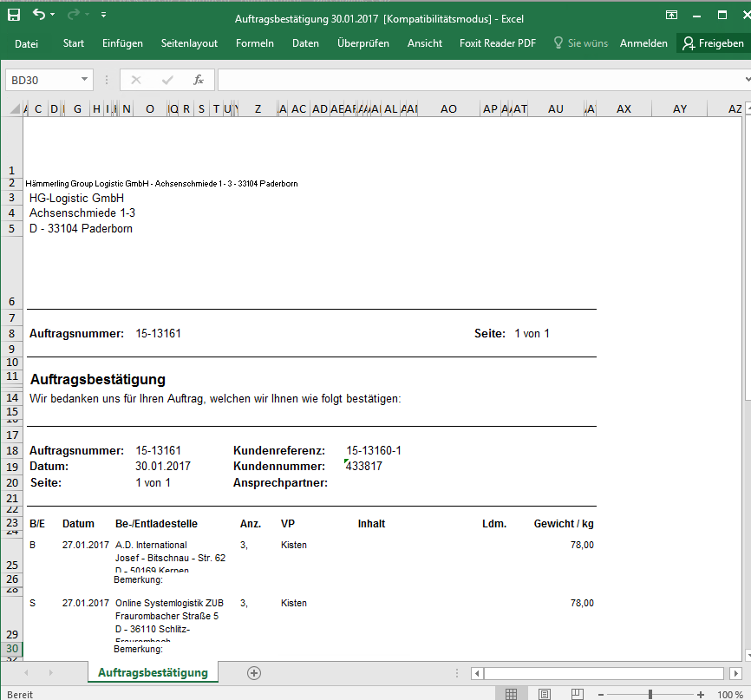
Task: Click into the formula bar input field
Action: click(x=477, y=80)
